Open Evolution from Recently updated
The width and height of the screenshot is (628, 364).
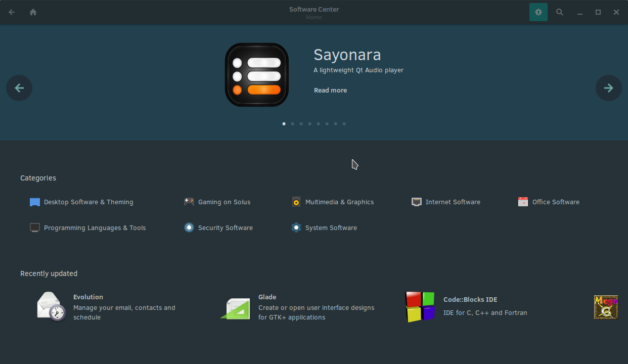coord(88,297)
